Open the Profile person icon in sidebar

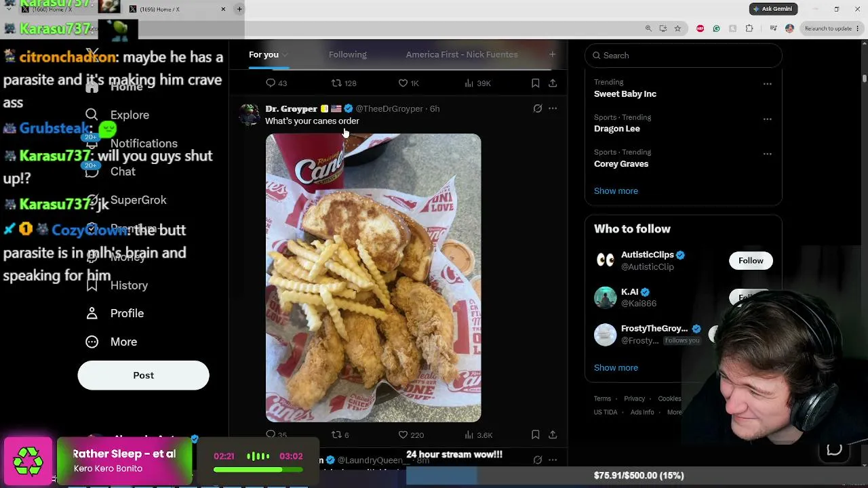[92, 313]
